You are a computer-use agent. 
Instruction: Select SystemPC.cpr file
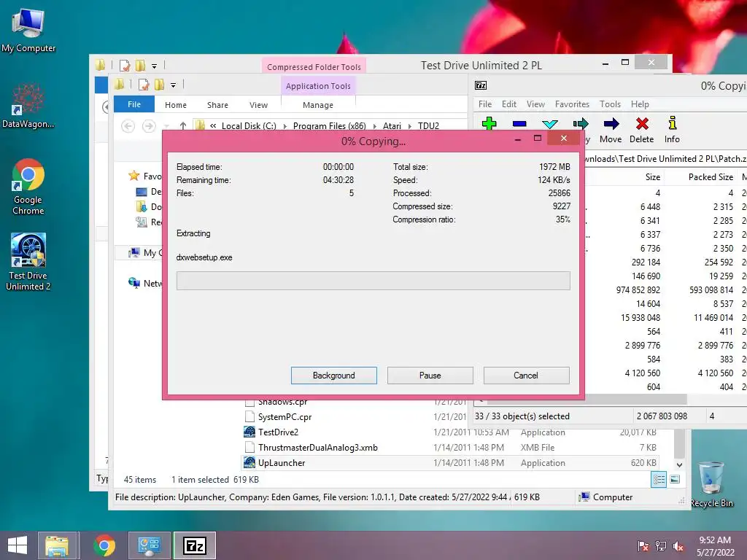(355, 416)
